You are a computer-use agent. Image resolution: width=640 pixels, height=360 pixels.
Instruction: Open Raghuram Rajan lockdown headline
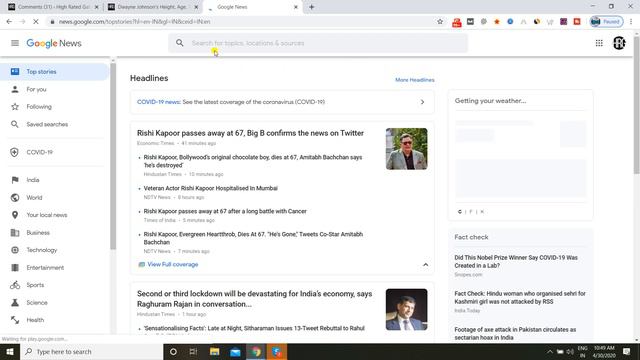coord(254,299)
